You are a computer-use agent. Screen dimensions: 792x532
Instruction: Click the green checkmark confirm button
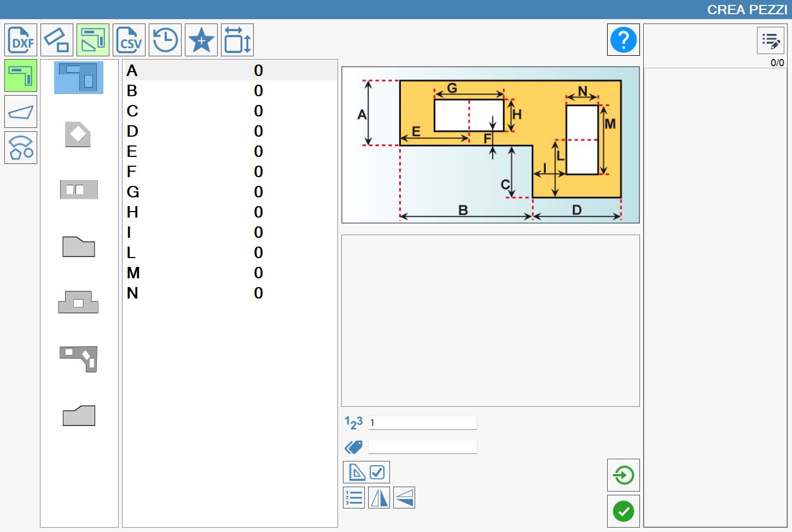[624, 511]
